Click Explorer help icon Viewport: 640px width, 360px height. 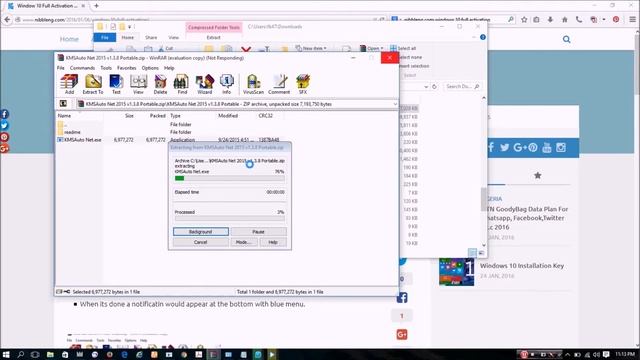(x=483, y=37)
